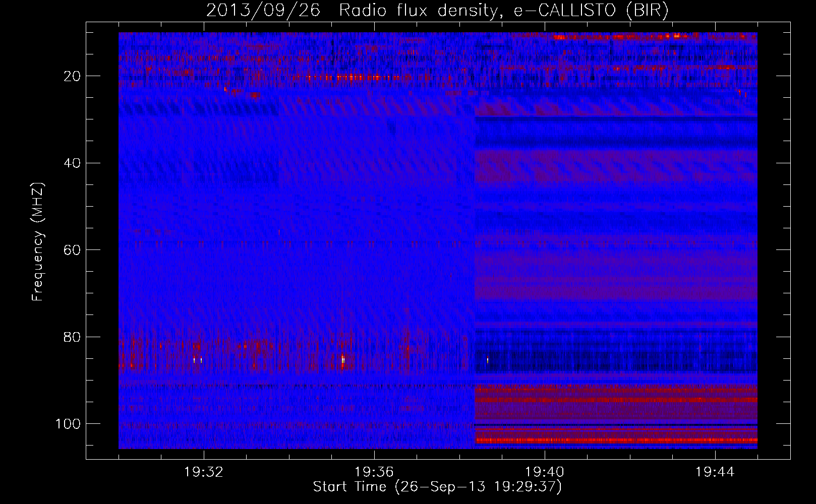Click the frequency tick label "80"
816x504 pixels.
click(x=72, y=337)
